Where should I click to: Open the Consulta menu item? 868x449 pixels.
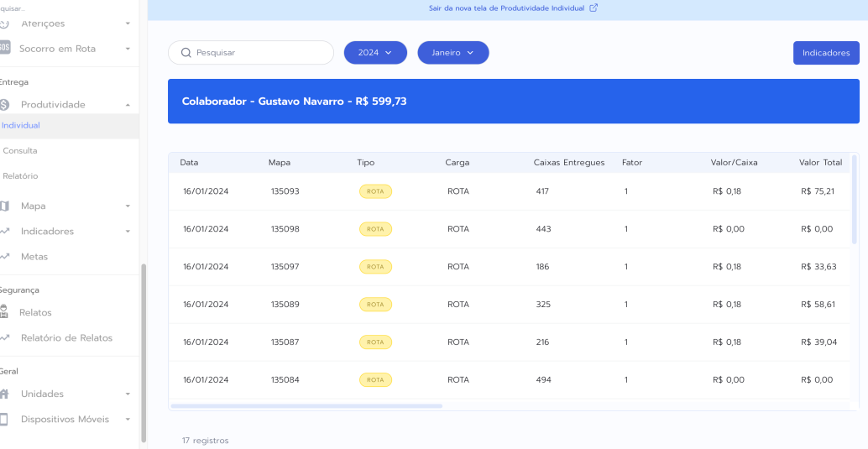[x=20, y=151]
